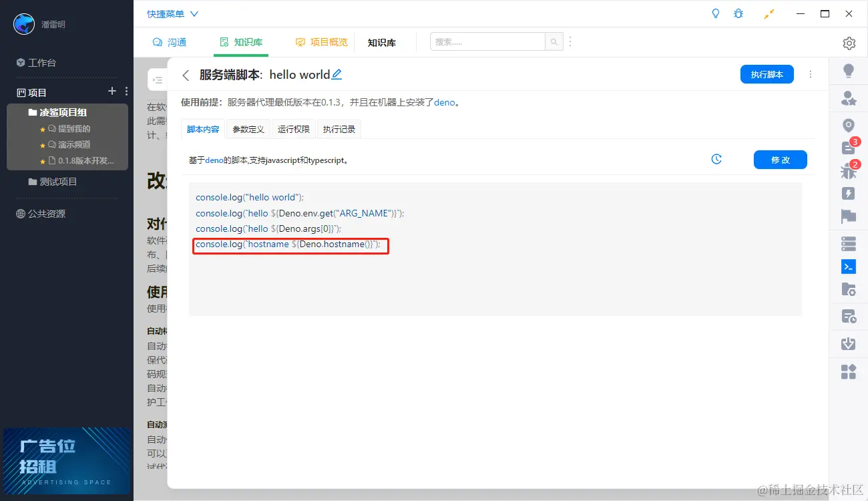Open the 演示频道 channel
This screenshot has width=868, height=501.
click(69, 144)
